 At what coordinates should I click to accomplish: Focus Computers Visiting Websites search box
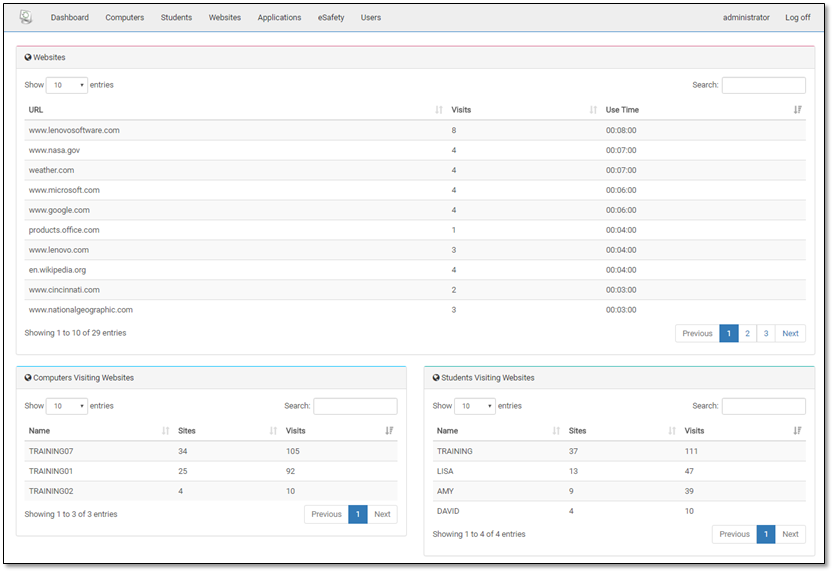click(355, 406)
